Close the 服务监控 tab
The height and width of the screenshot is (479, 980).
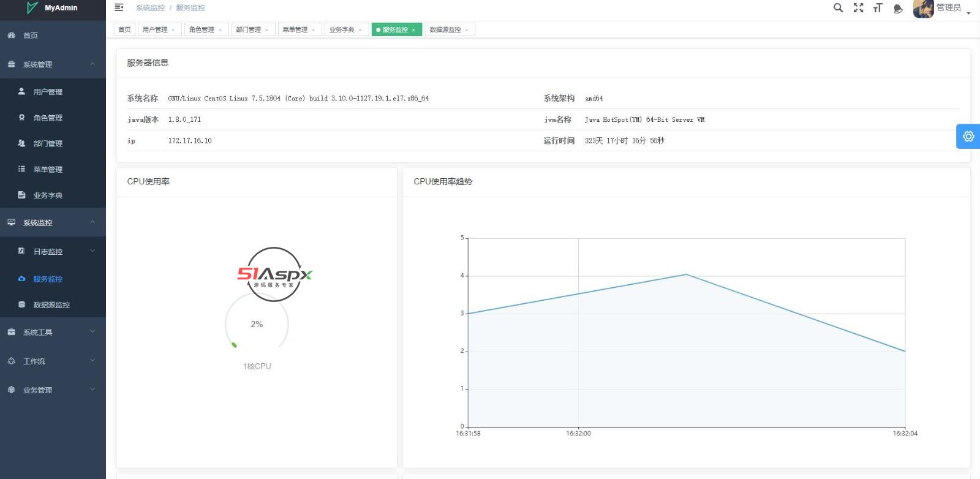click(413, 30)
